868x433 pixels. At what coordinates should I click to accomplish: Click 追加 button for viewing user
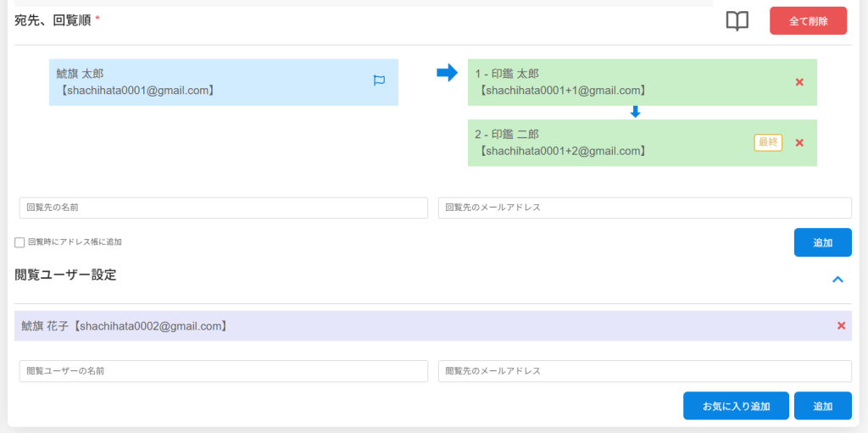822,406
